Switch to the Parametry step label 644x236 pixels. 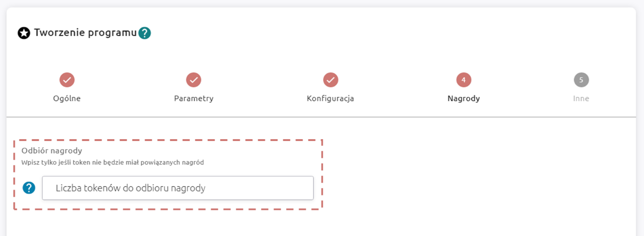pos(193,98)
